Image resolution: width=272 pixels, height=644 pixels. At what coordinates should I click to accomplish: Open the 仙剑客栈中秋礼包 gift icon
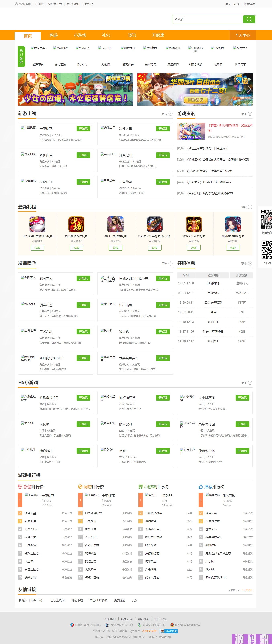(x=233, y=224)
